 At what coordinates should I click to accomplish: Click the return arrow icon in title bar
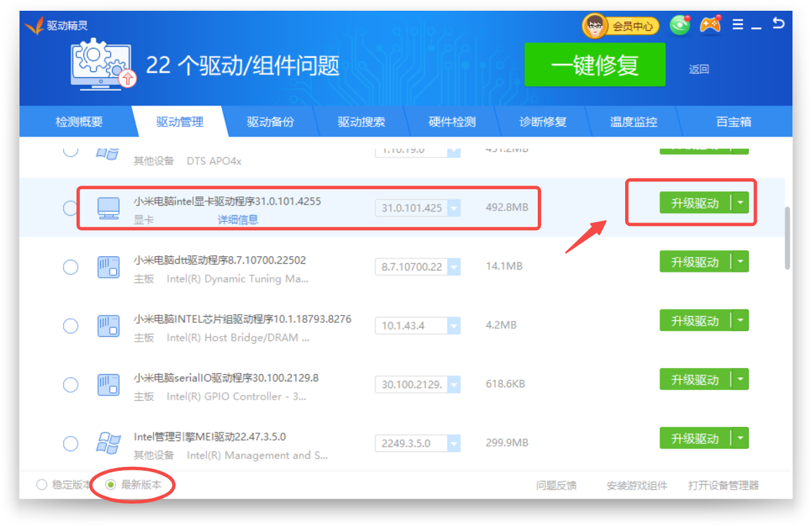pos(778,24)
